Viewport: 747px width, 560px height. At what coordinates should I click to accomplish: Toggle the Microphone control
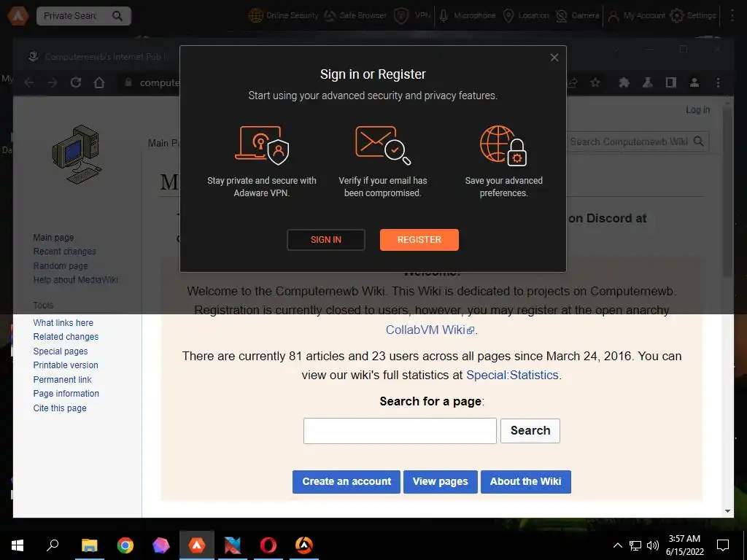tap(467, 16)
